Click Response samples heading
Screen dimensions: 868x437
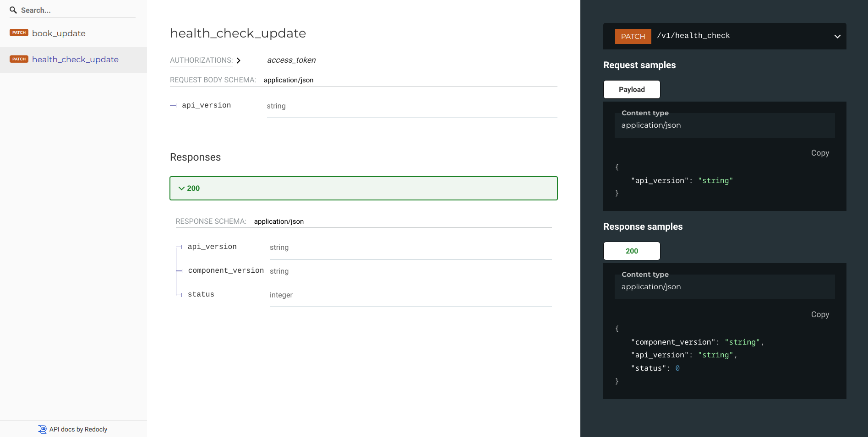643,227
